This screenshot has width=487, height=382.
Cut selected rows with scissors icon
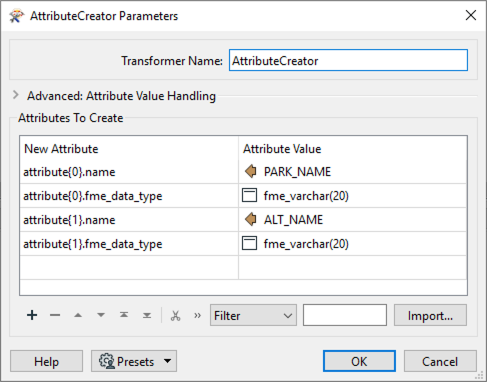[x=175, y=315]
